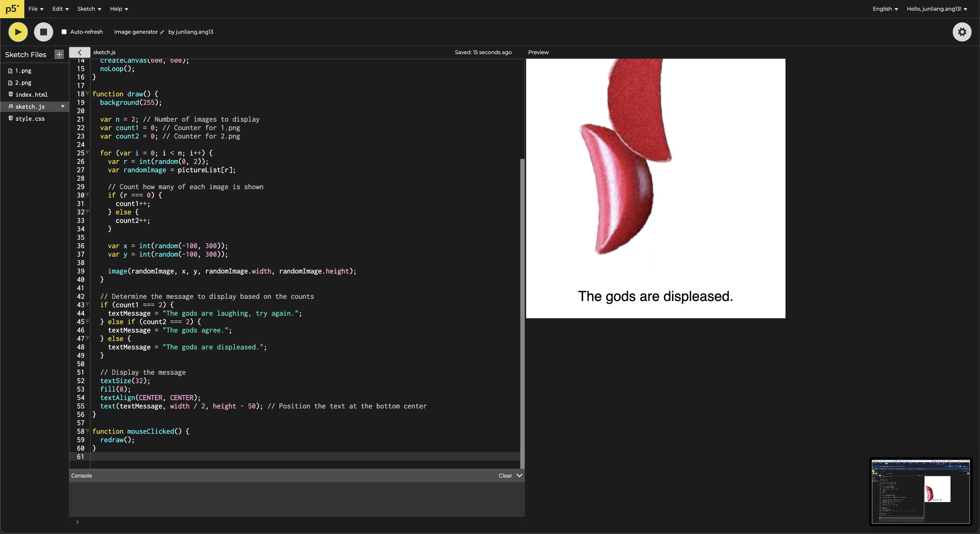Screen dimensions: 980x534
Task: Clear the console output
Action: 505,475
